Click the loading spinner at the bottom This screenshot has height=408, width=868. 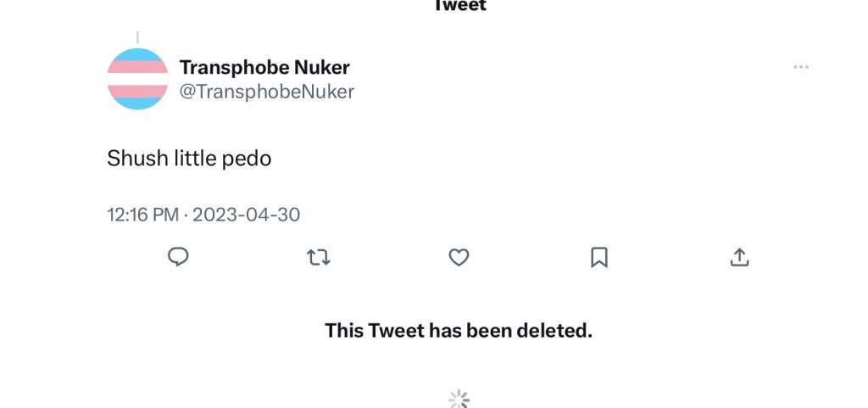(x=459, y=400)
